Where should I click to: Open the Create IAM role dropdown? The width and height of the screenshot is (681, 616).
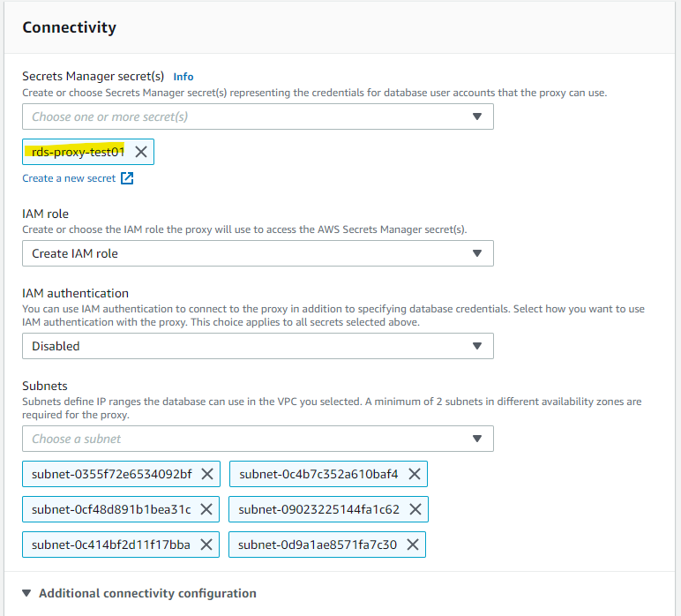(x=258, y=253)
